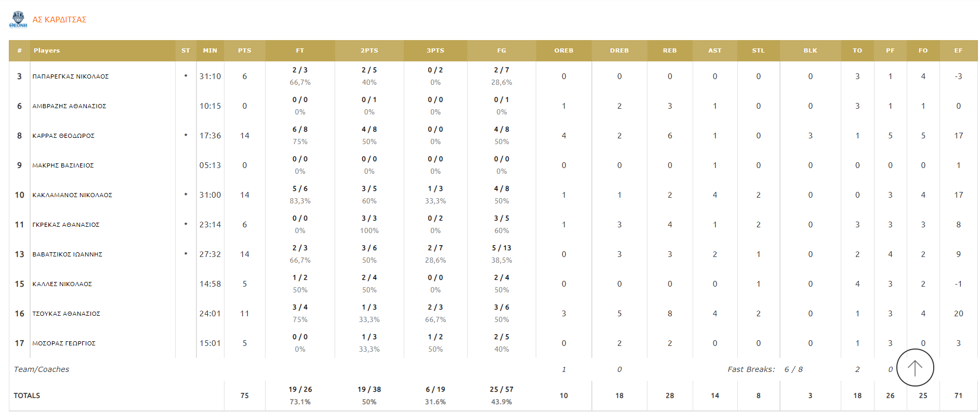This screenshot has width=980, height=412.
Task: Click the FG column header
Action: coord(501,50)
